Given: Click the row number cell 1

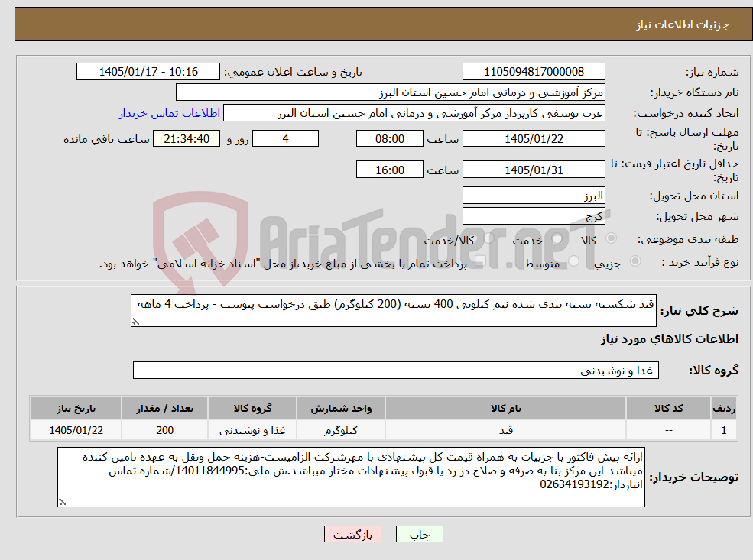Looking at the screenshot, I should pyautogui.click(x=724, y=430).
